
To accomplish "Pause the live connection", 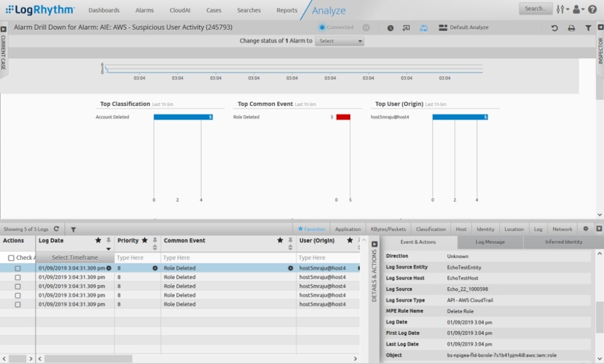I will click(366, 27).
